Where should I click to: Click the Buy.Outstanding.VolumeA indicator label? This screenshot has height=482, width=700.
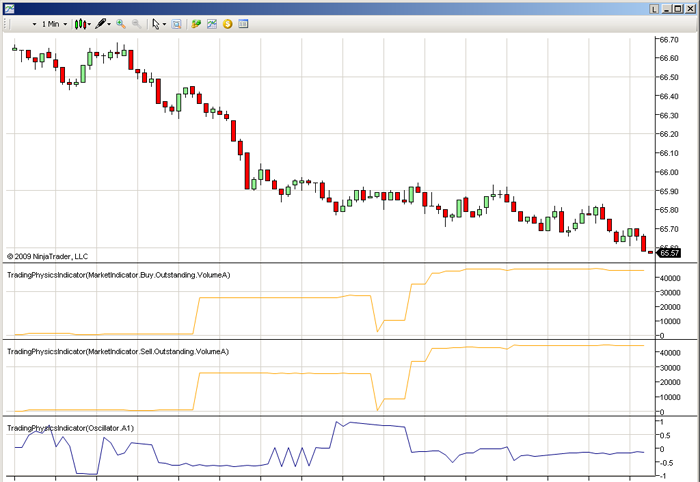pyautogui.click(x=118, y=274)
